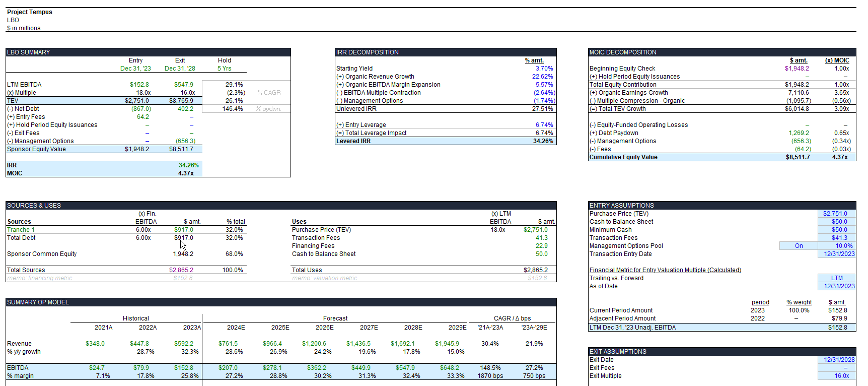This screenshot has width=868, height=386.
Task: Click the Tranche 1 label in Sources
Action: pos(21,230)
